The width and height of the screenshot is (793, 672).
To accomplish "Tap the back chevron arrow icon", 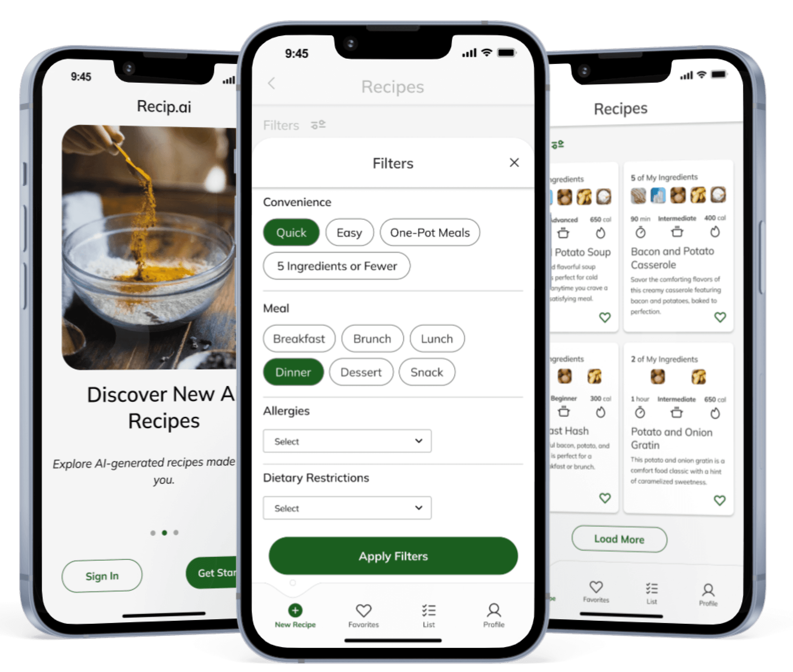I will pos(272,85).
